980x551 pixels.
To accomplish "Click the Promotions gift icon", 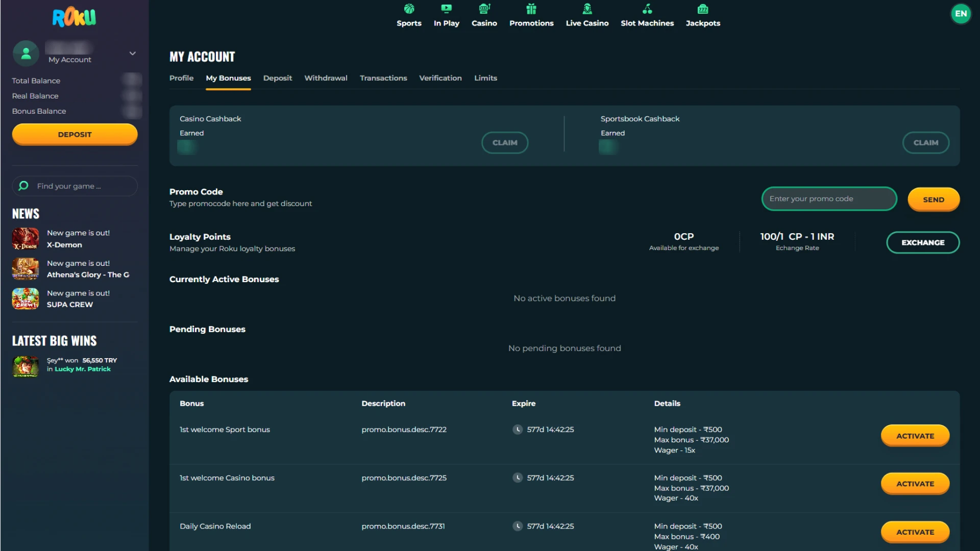I will 531,9.
